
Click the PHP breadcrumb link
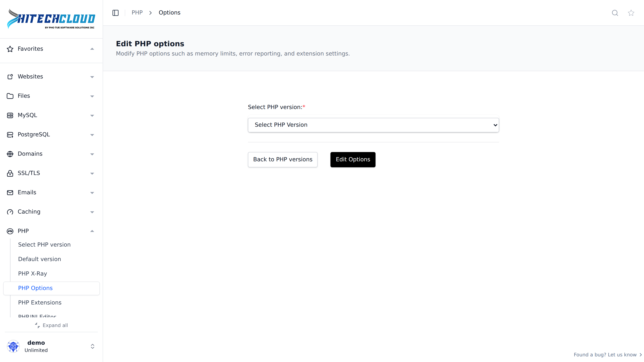137,12
